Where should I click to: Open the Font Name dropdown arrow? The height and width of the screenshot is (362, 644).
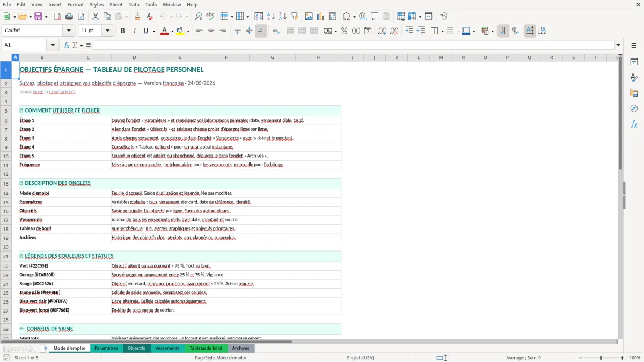click(x=68, y=31)
